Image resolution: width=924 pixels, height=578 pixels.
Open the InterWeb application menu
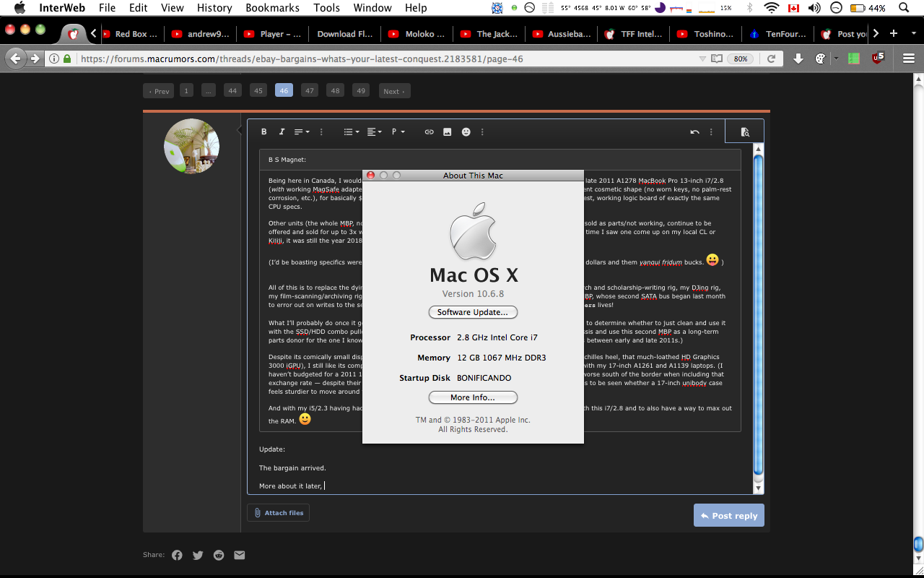(61, 8)
